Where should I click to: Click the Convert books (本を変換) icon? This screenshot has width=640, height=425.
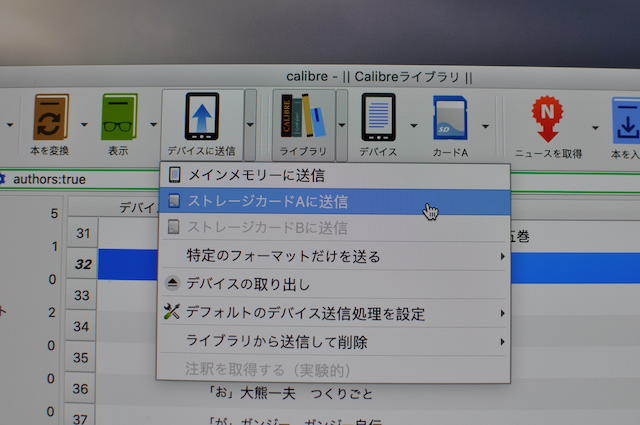pos(51,118)
